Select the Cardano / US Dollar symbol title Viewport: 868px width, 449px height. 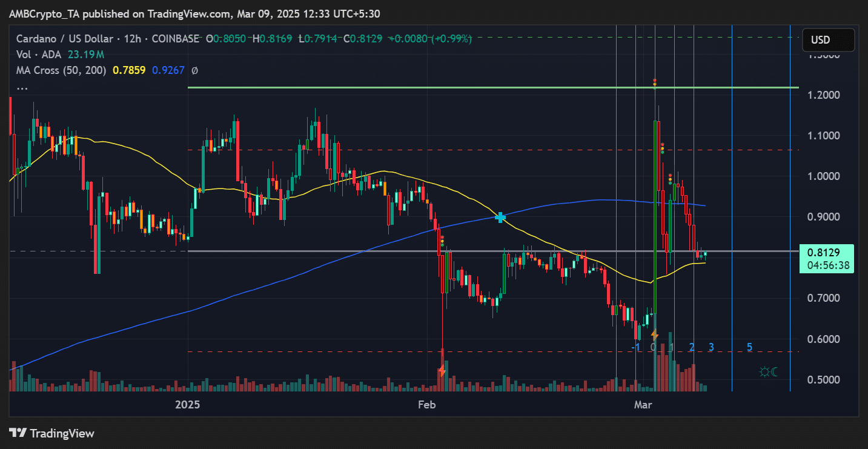pos(64,39)
